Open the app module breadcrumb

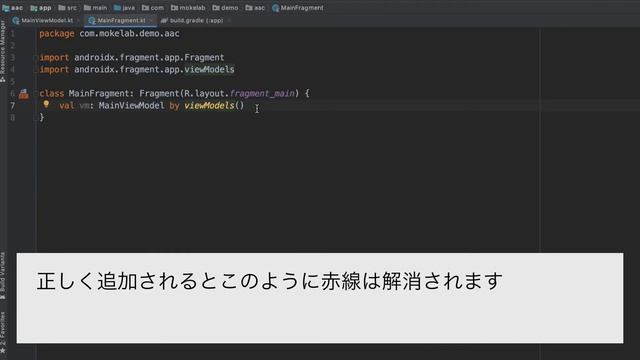40,8
